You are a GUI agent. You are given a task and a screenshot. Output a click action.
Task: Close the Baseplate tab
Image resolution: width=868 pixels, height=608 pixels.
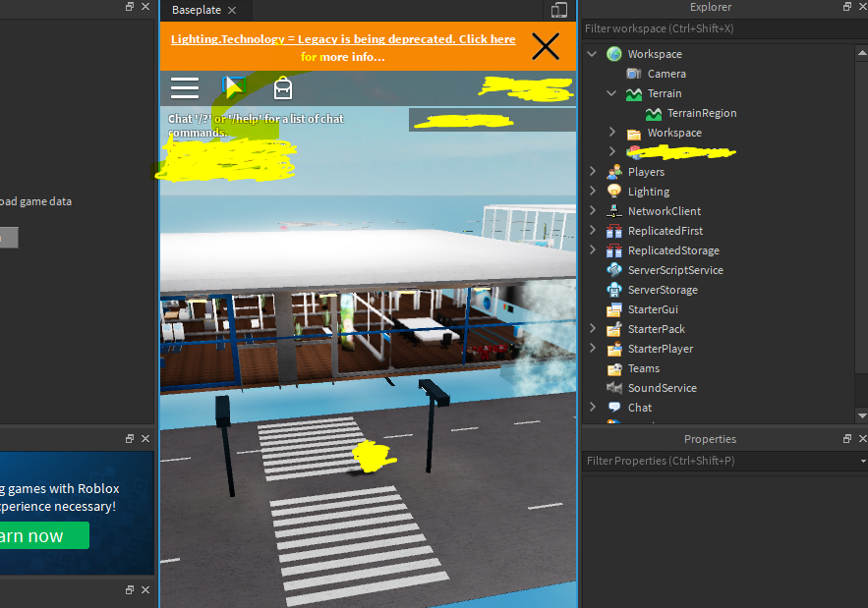click(x=232, y=11)
